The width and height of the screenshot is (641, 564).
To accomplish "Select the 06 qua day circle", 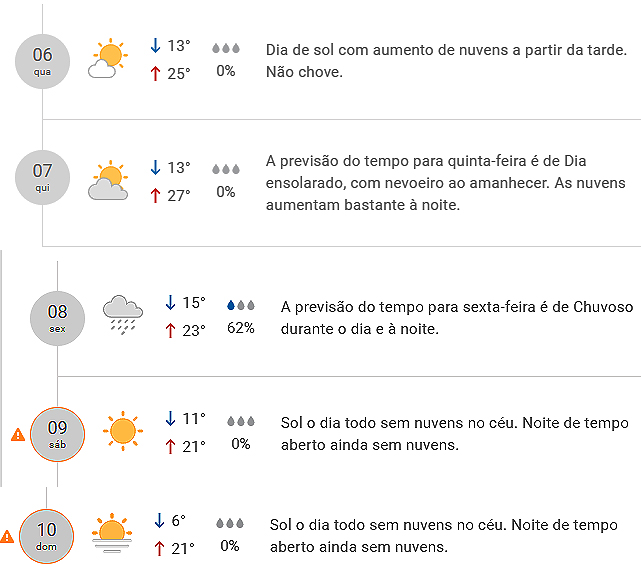I will [x=42, y=60].
